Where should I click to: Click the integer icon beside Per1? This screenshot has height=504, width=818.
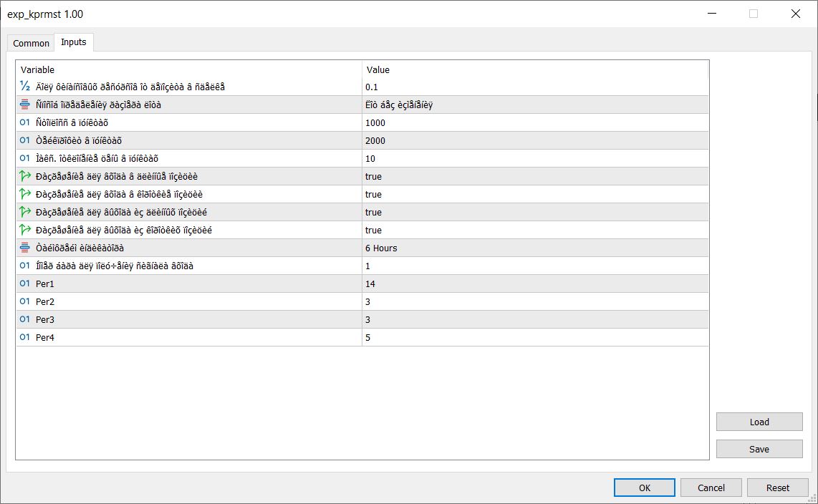click(x=24, y=283)
